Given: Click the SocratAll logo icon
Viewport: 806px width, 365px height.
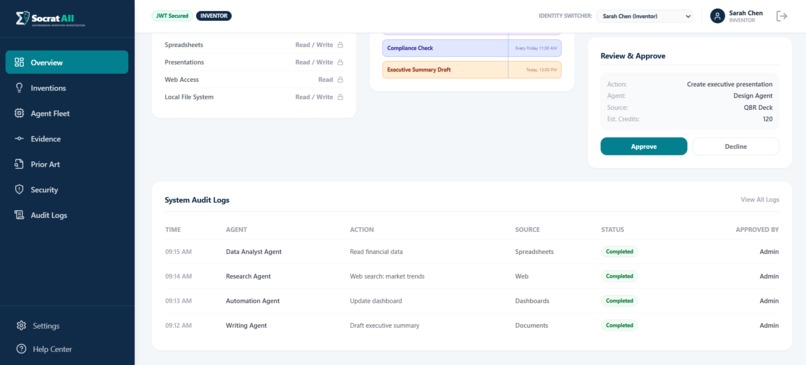Looking at the screenshot, I should [x=22, y=19].
